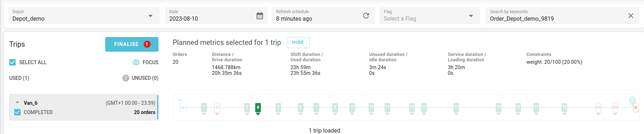Viewport: 644px width, 134px height.
Task: Show the Used (1) trips list
Action: point(19,78)
